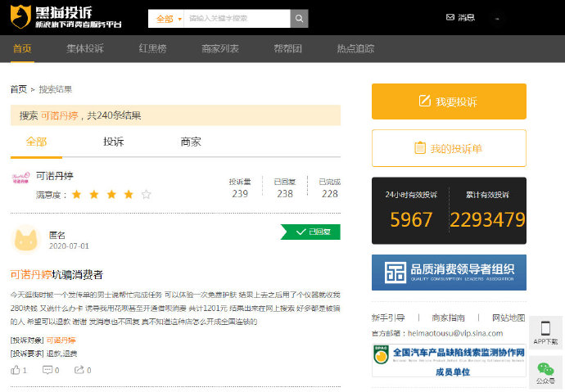Screen dimensions: 565x392
Task: Open the 网站地图 link
Action: coord(508,318)
